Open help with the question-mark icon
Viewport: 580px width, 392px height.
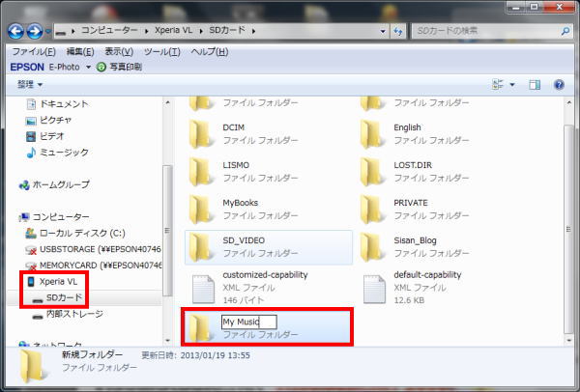click(x=559, y=85)
